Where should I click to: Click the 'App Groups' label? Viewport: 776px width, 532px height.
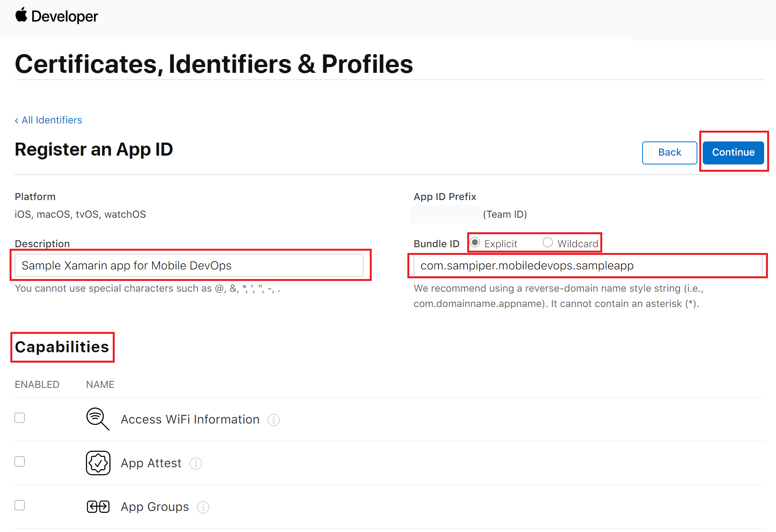tap(155, 507)
